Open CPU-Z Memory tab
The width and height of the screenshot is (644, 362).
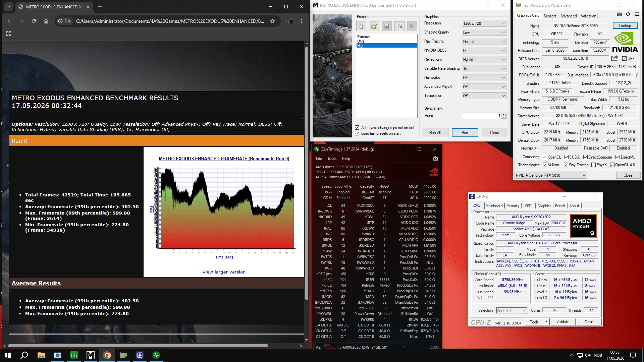coord(513,206)
